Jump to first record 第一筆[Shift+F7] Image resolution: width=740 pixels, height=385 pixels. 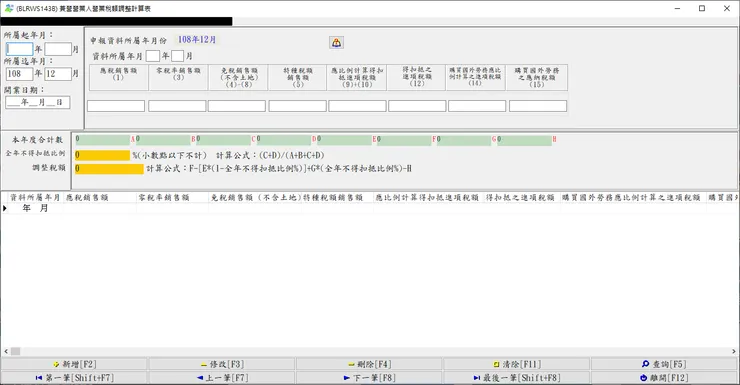[x=74, y=377]
